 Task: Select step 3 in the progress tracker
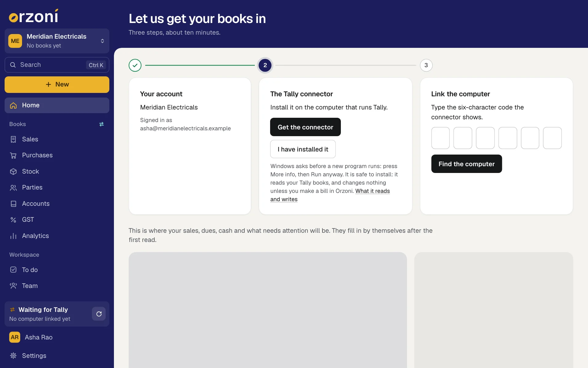click(426, 65)
